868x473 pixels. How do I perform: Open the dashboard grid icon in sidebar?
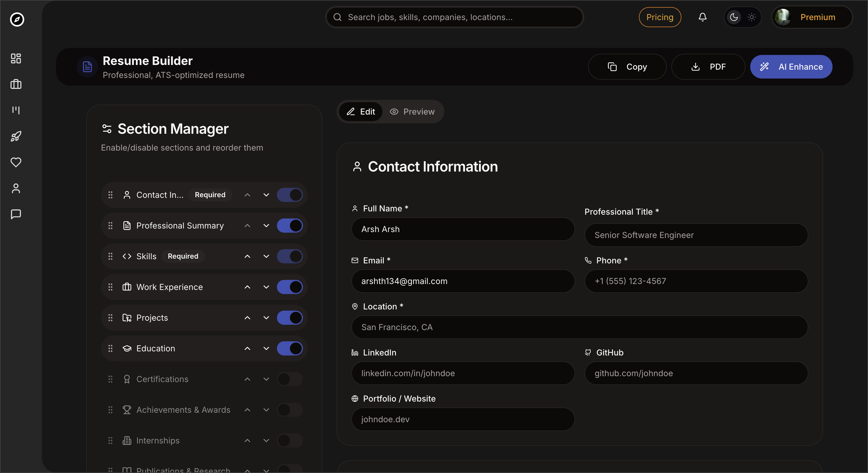click(16, 58)
